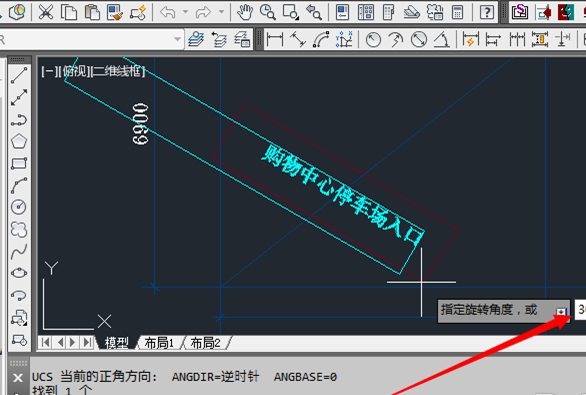
Task: Click the Aligned dimension tool
Action: pos(298,39)
